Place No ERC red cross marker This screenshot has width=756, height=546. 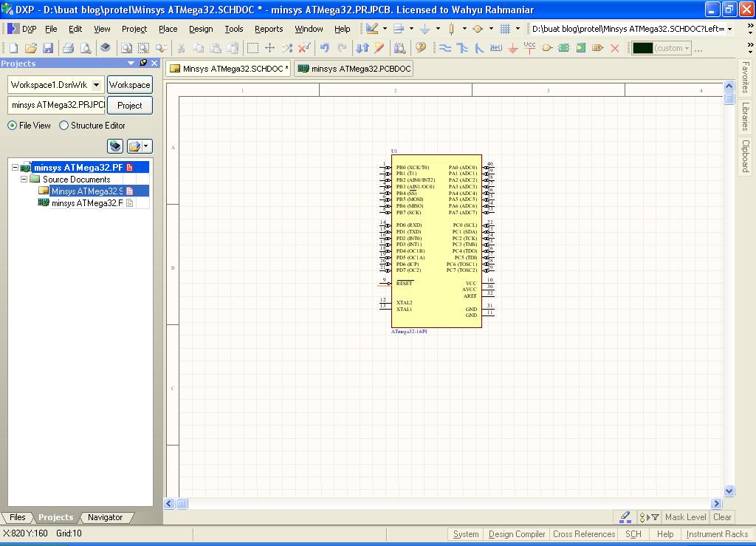coord(615,48)
